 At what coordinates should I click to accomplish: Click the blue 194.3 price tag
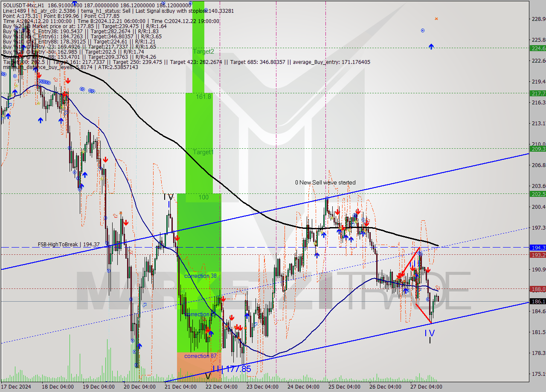pos(537,247)
